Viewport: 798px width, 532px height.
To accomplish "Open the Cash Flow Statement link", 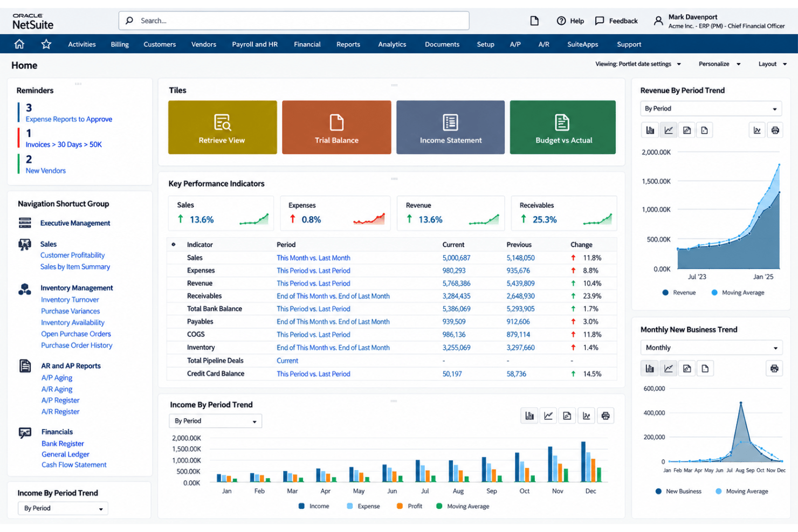I will point(74,465).
